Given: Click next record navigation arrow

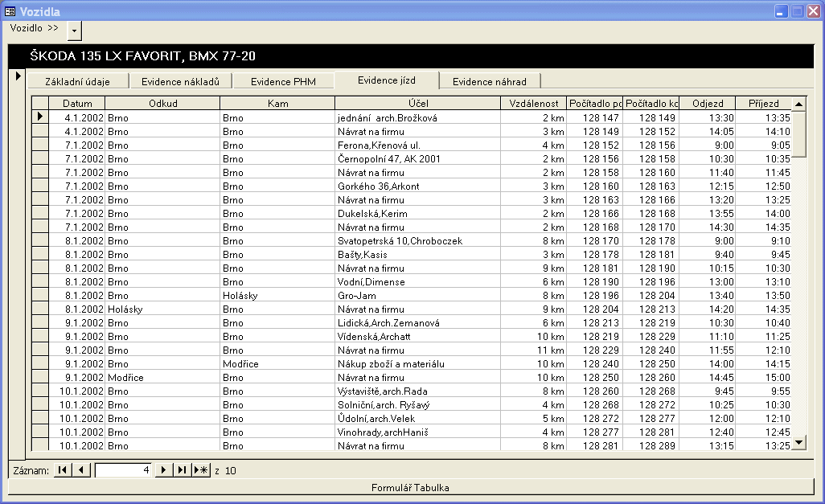Looking at the screenshot, I should click(164, 470).
